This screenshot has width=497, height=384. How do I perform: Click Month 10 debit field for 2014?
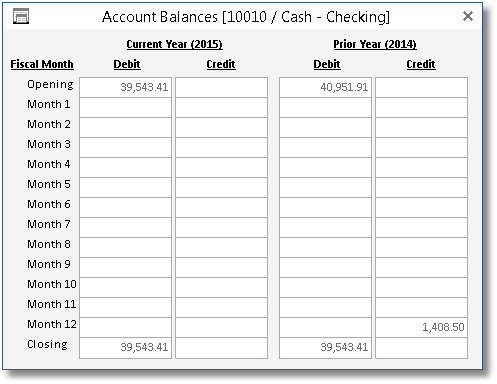pos(326,287)
